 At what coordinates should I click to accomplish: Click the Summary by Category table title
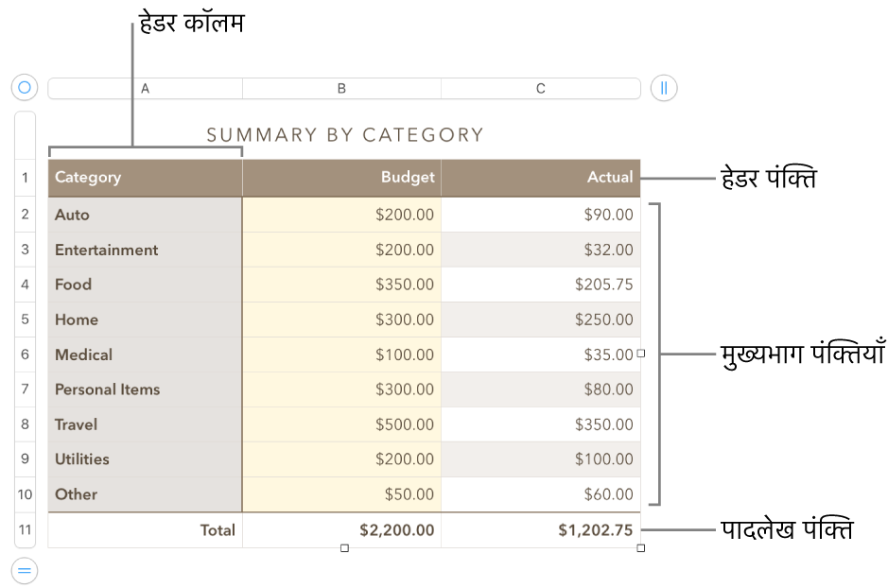[345, 135]
